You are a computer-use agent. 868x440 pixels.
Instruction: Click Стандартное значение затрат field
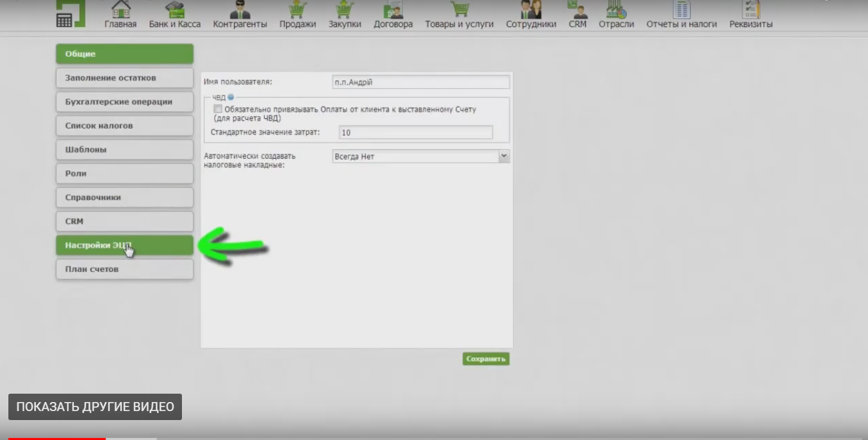click(x=416, y=133)
